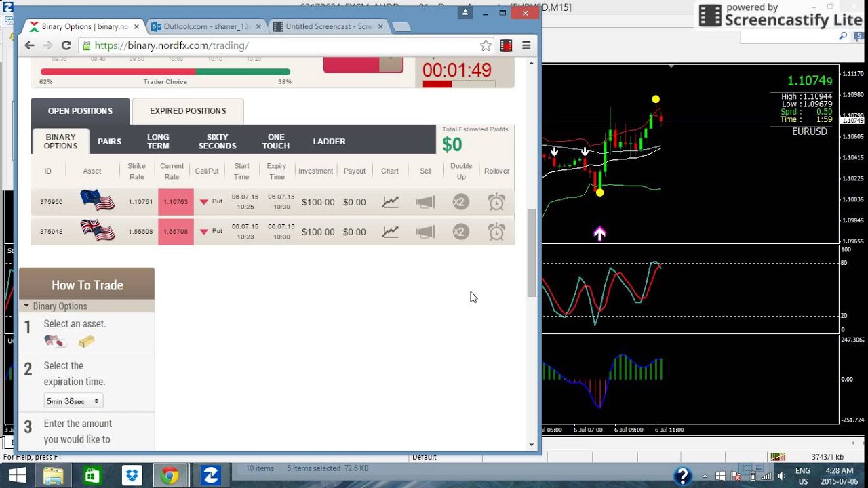Open File Explorer from taskbar
Screen dimensions: 868x488
coord(53,475)
